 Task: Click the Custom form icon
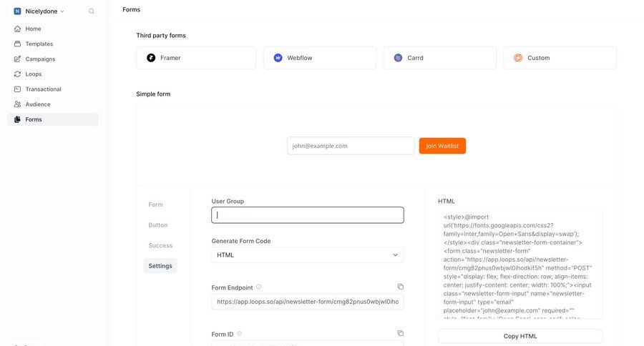(x=518, y=58)
